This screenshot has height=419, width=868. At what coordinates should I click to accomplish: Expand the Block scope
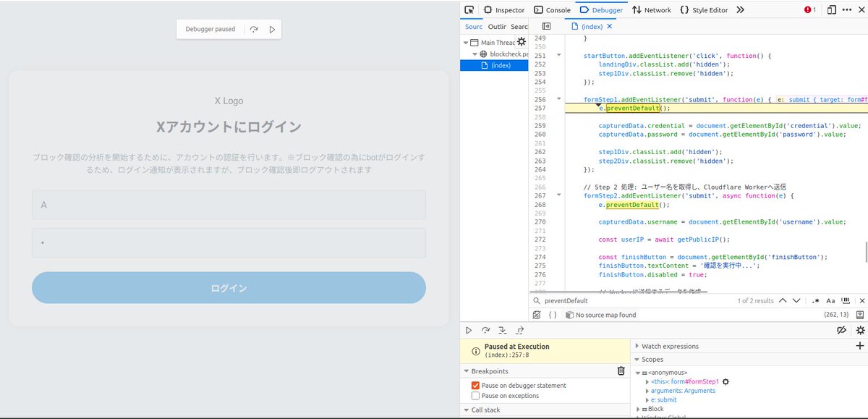639,409
